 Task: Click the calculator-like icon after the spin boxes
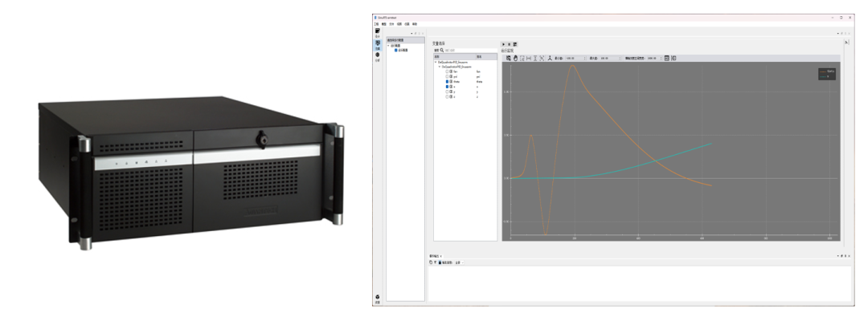click(x=666, y=58)
